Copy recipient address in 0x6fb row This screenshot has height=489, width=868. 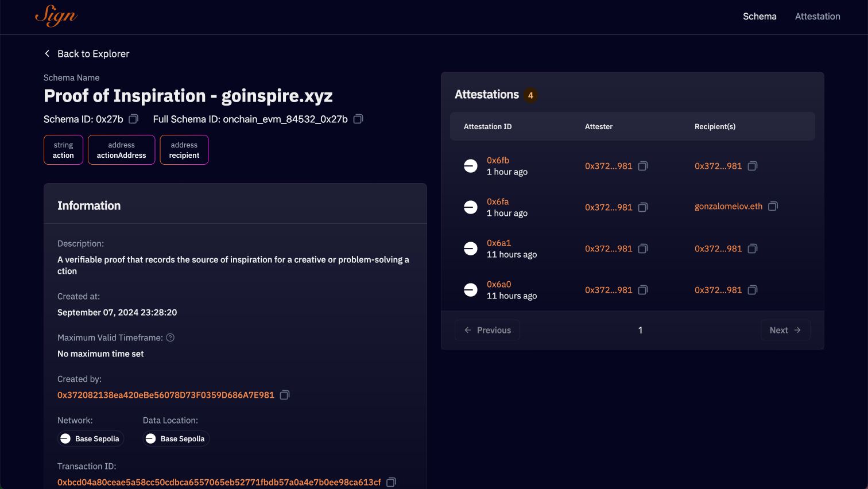click(753, 166)
